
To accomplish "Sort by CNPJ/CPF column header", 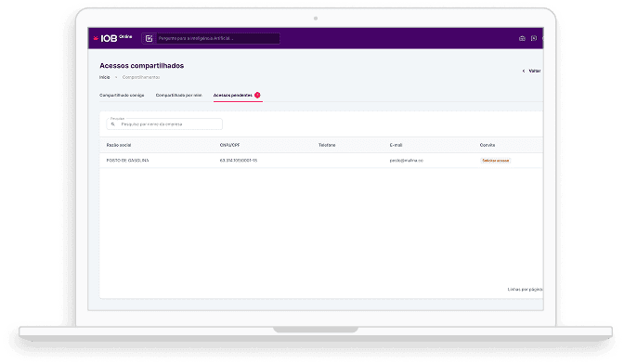I will click(x=229, y=145).
